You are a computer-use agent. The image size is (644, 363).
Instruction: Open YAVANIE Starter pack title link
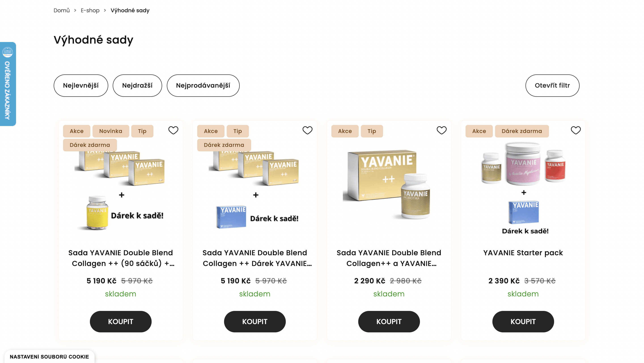click(x=523, y=253)
